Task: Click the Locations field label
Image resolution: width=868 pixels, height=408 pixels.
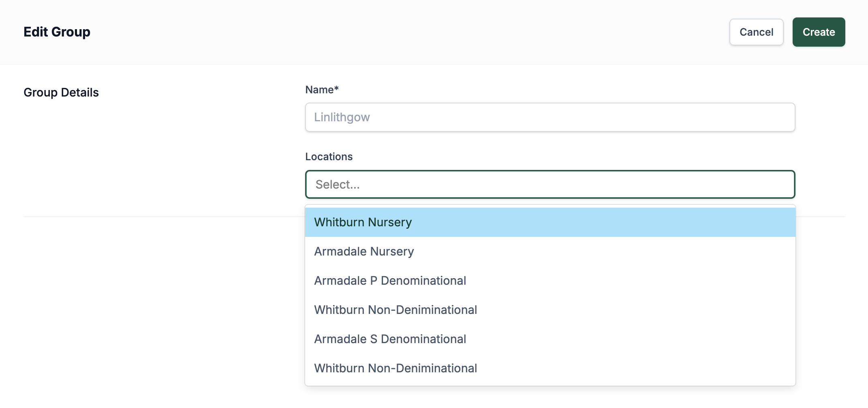Action: pyautogui.click(x=329, y=157)
